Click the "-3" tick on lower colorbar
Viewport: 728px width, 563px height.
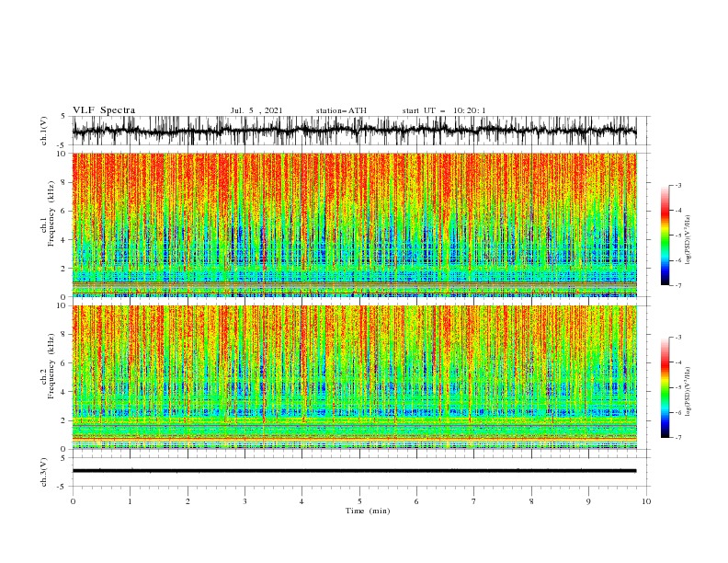678,338
